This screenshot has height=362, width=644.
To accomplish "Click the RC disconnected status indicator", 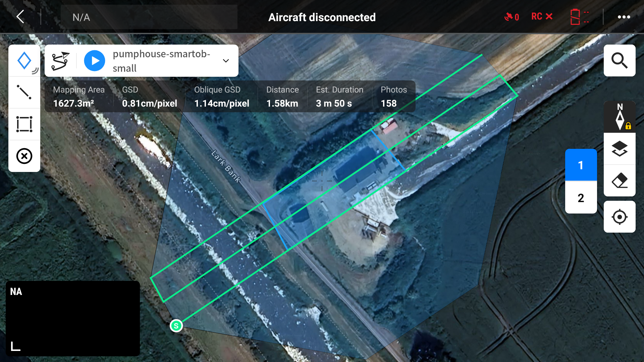I will [x=542, y=16].
